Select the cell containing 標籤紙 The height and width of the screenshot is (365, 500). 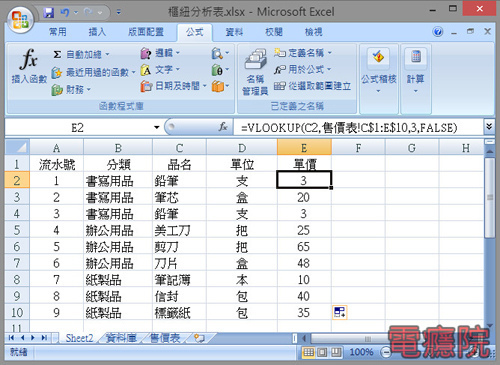179,313
